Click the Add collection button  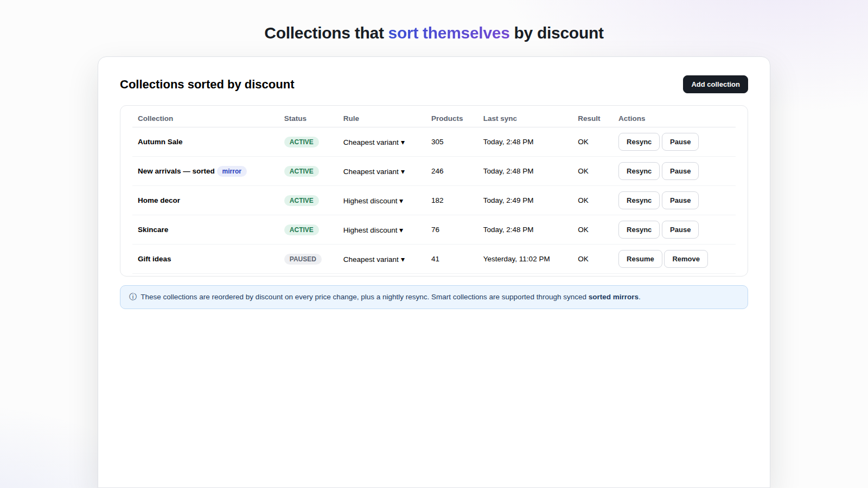click(x=715, y=85)
